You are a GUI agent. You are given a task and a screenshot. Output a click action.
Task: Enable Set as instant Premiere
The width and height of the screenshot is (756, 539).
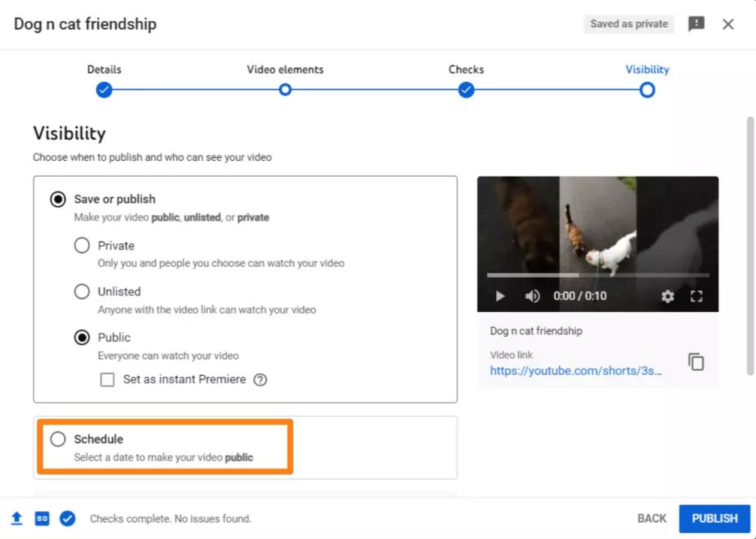107,380
